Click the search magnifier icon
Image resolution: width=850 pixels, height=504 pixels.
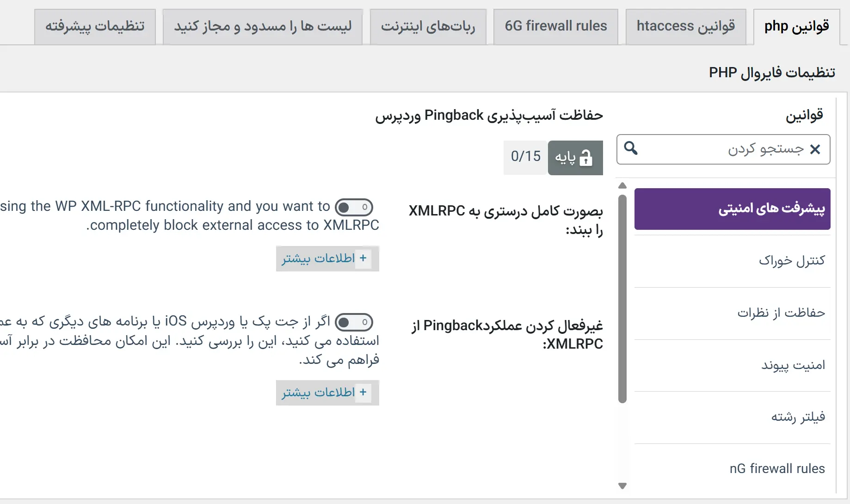(x=631, y=148)
